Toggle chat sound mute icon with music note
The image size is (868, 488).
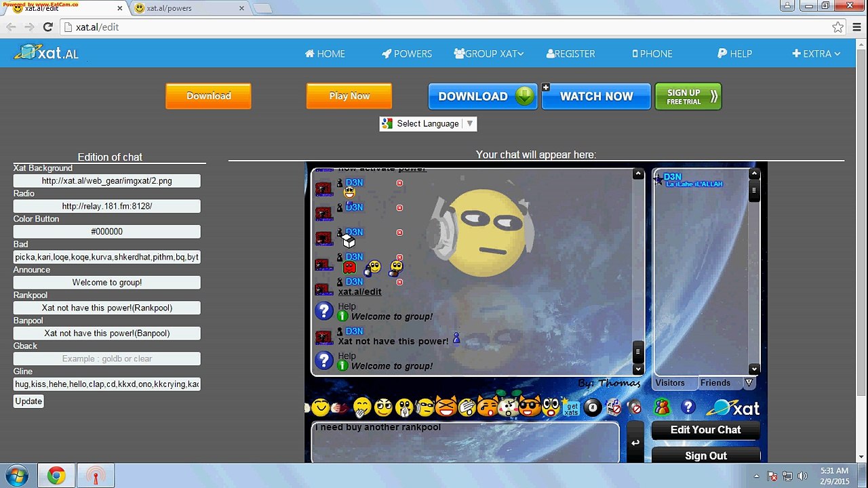tap(614, 408)
